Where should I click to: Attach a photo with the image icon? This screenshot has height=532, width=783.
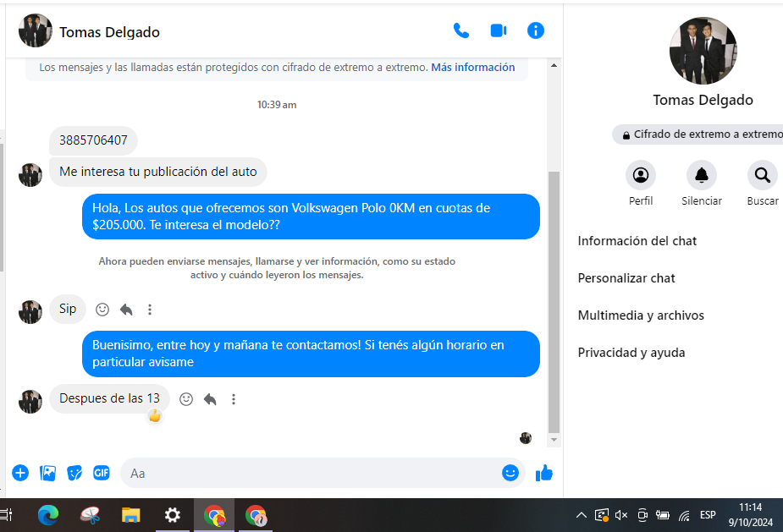[x=48, y=473]
